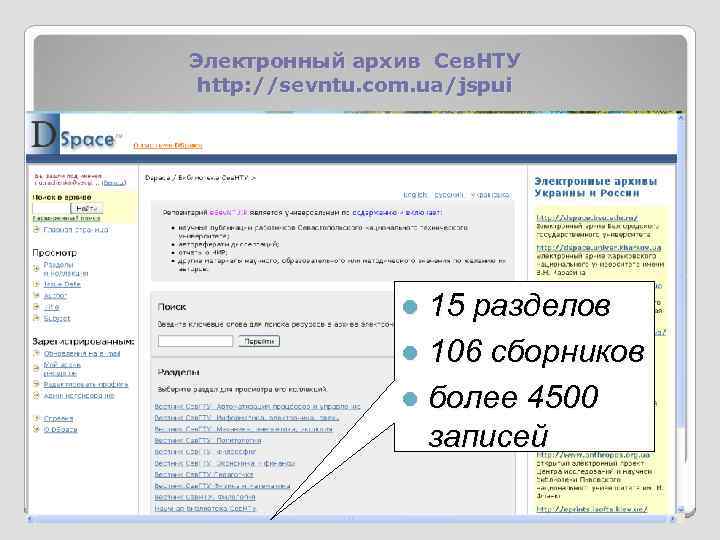The width and height of the screenshot is (720, 540).
Task: Click arrow icon beside Author link
Action: [36, 296]
